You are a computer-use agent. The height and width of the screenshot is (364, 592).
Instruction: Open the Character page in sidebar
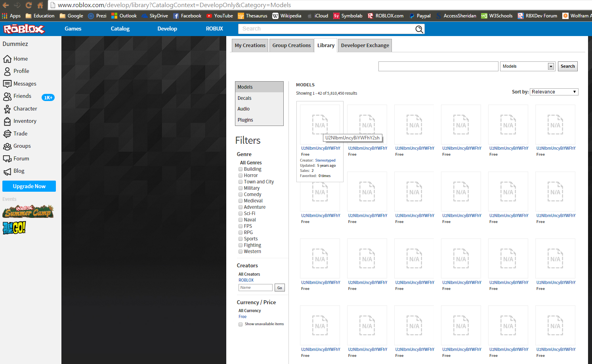(25, 109)
